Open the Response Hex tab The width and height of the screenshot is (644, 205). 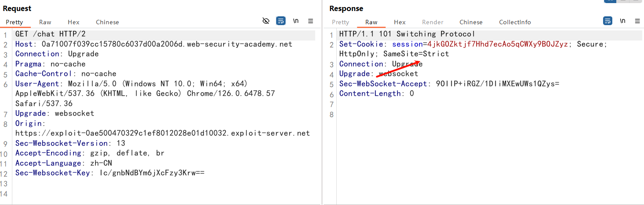[400, 22]
